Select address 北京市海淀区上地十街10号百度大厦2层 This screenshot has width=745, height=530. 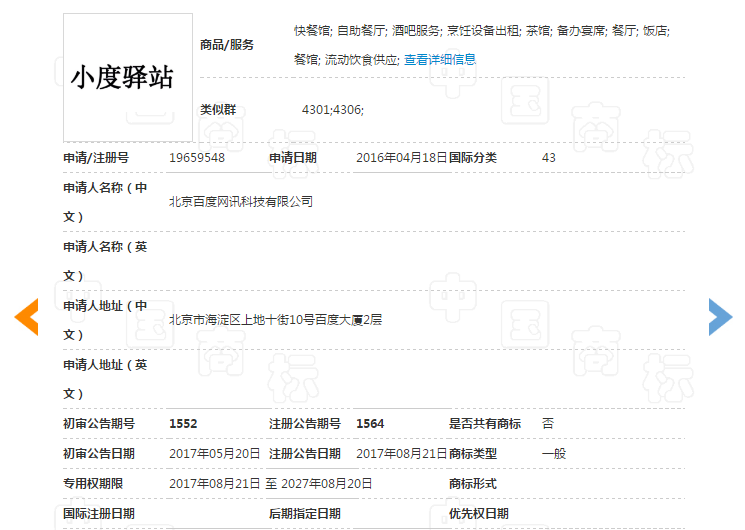[x=276, y=319]
